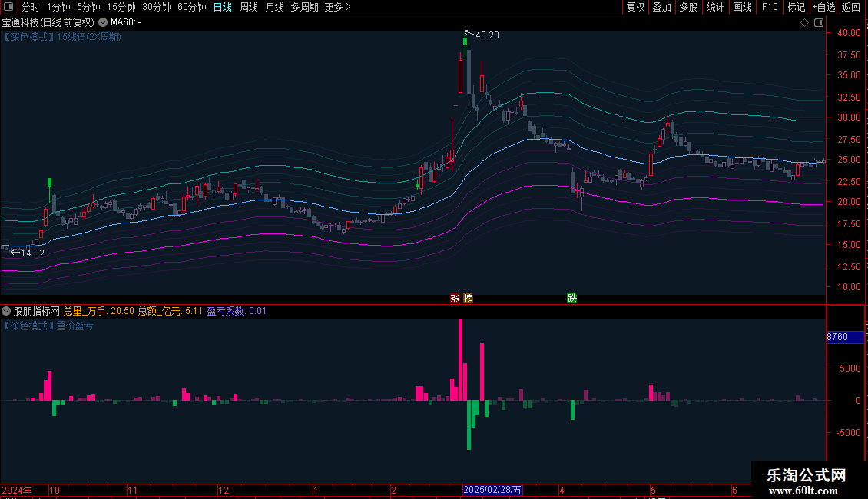868x499 pixels.
Task: Click the 14.02 low price label
Action: pos(33,253)
